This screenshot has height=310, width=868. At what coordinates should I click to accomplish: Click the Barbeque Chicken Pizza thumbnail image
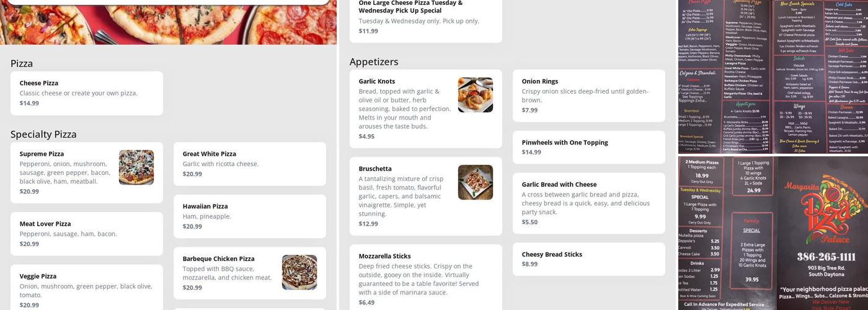(x=299, y=272)
